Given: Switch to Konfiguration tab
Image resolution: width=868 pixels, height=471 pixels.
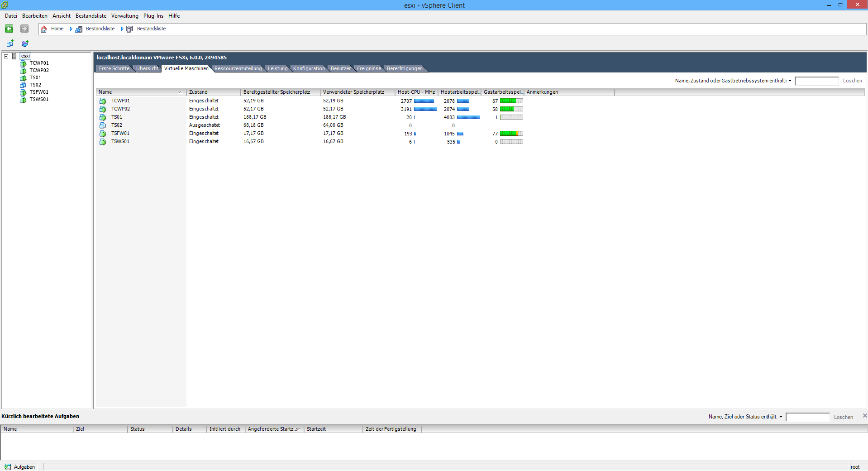Looking at the screenshot, I should [x=309, y=68].
